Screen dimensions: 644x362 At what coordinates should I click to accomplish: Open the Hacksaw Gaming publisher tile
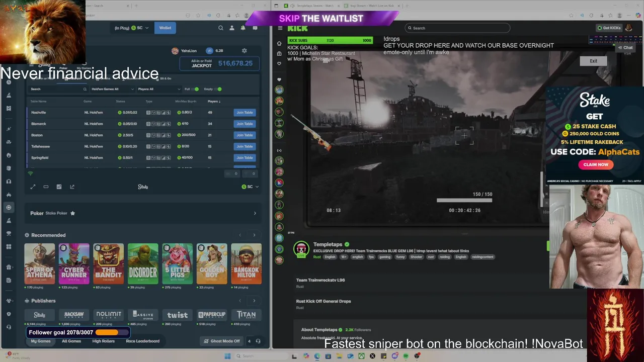(x=74, y=314)
